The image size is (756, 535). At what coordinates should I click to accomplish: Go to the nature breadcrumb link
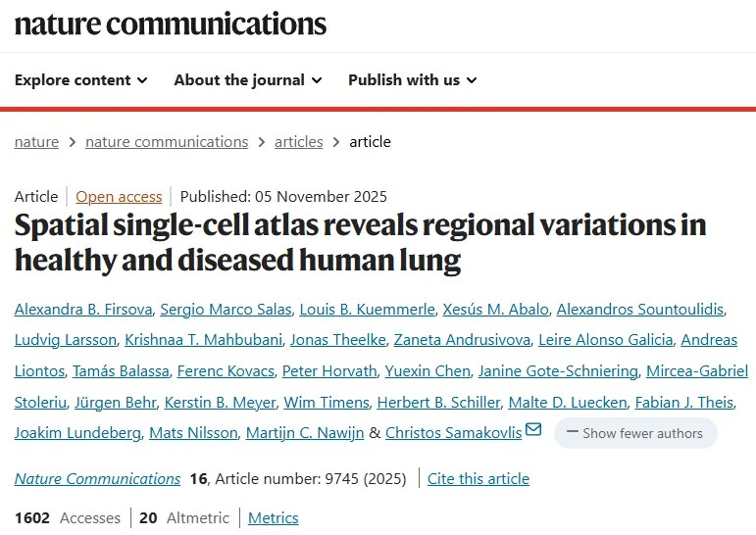pyautogui.click(x=36, y=142)
